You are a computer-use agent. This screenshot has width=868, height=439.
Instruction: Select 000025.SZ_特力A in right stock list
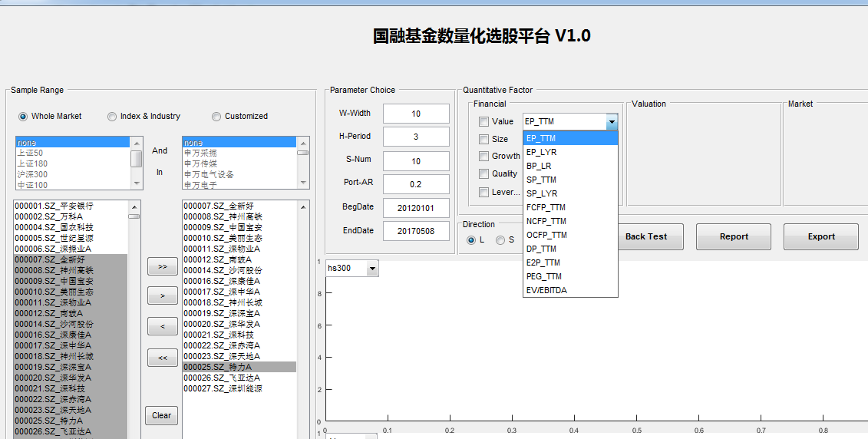[x=239, y=367]
